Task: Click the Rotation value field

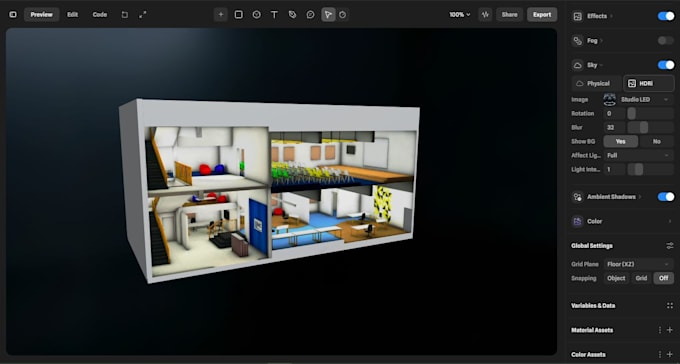Action: tap(615, 113)
